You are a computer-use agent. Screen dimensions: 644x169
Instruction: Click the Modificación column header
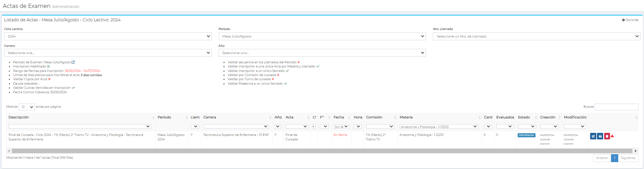[x=575, y=117]
